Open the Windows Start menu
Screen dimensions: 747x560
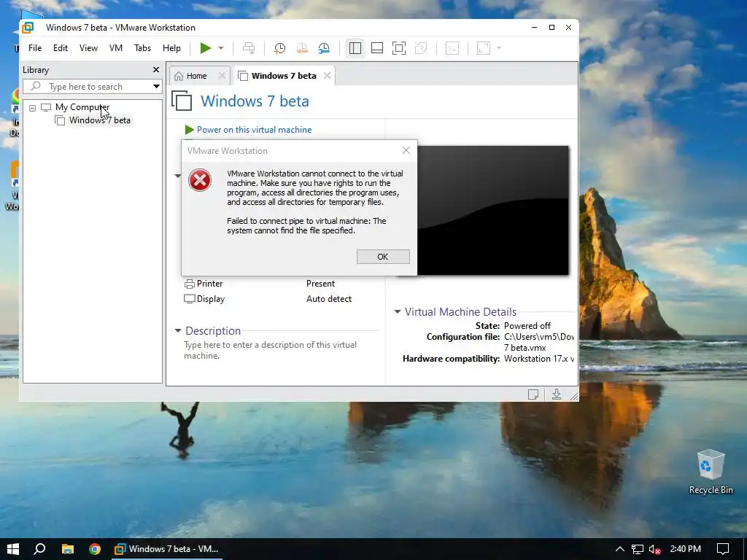(x=13, y=549)
